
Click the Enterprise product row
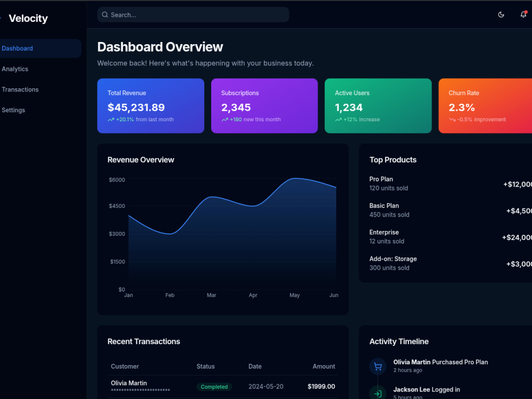pyautogui.click(x=451, y=237)
